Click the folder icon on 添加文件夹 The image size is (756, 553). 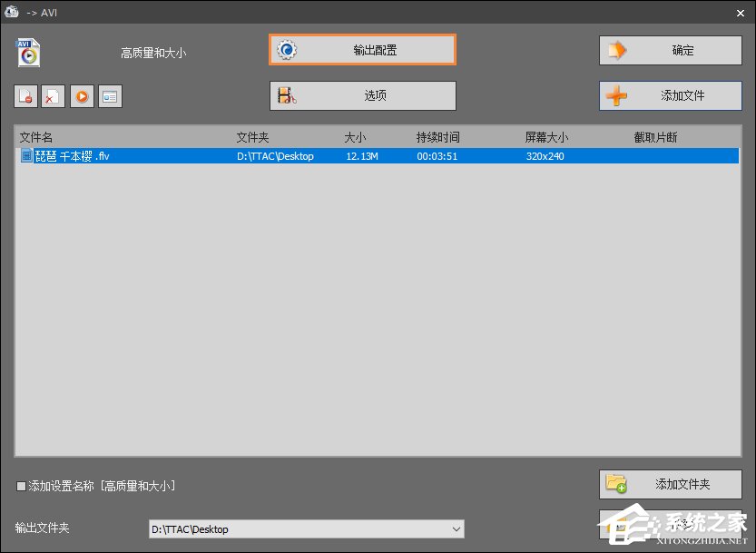617,484
